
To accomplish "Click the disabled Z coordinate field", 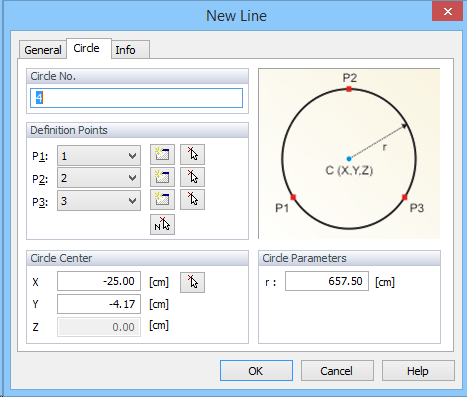I will coord(99,327).
